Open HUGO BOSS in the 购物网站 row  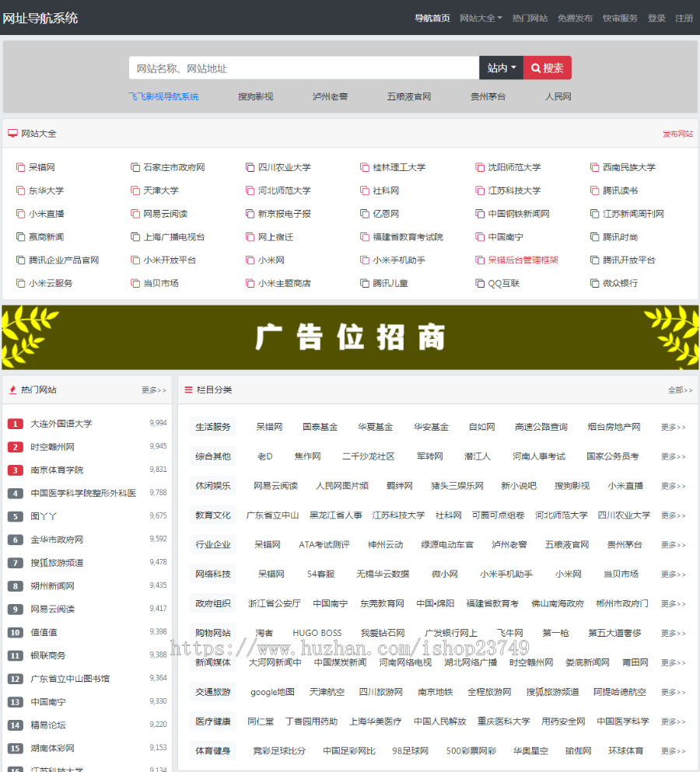click(317, 633)
